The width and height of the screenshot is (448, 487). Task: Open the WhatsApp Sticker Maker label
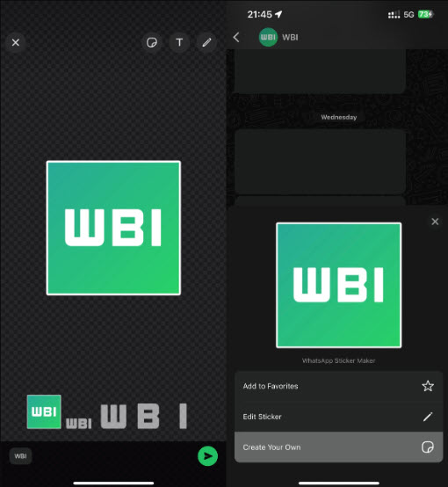click(339, 360)
